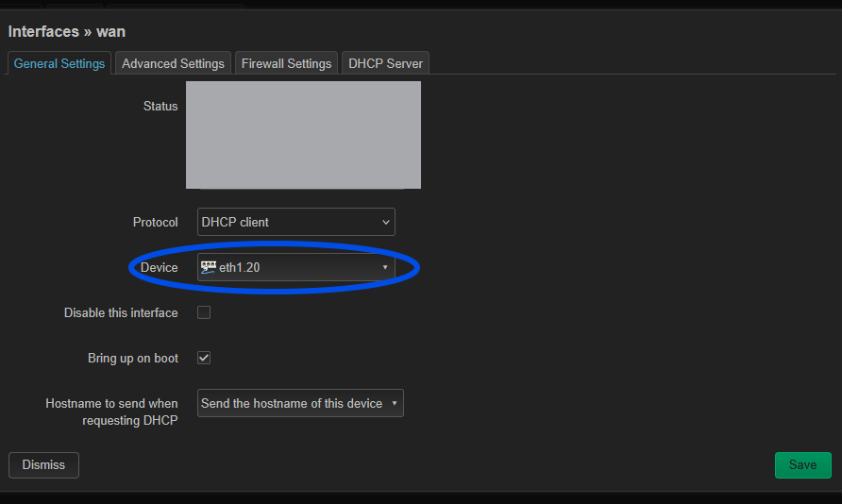Select the General Settings tab

[x=59, y=63]
